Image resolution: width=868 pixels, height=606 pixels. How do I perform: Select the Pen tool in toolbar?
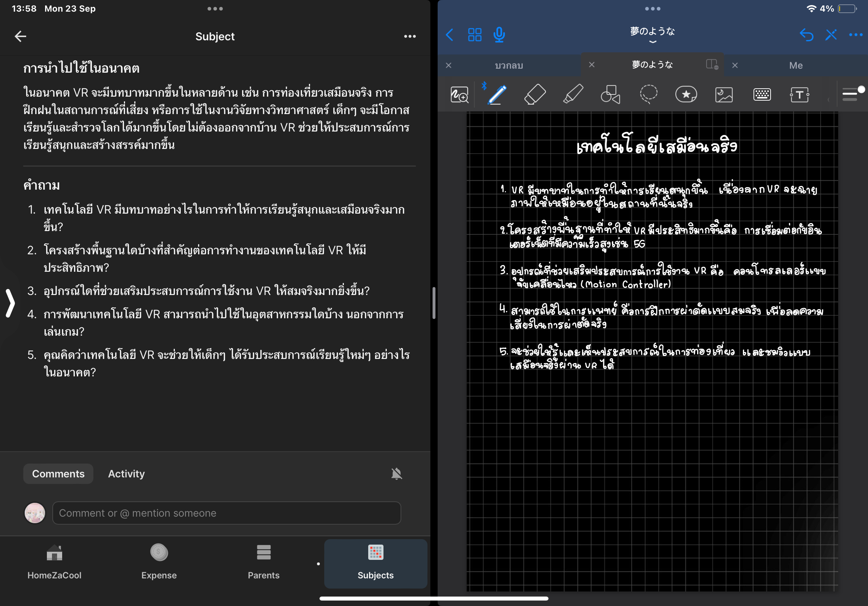(x=497, y=94)
